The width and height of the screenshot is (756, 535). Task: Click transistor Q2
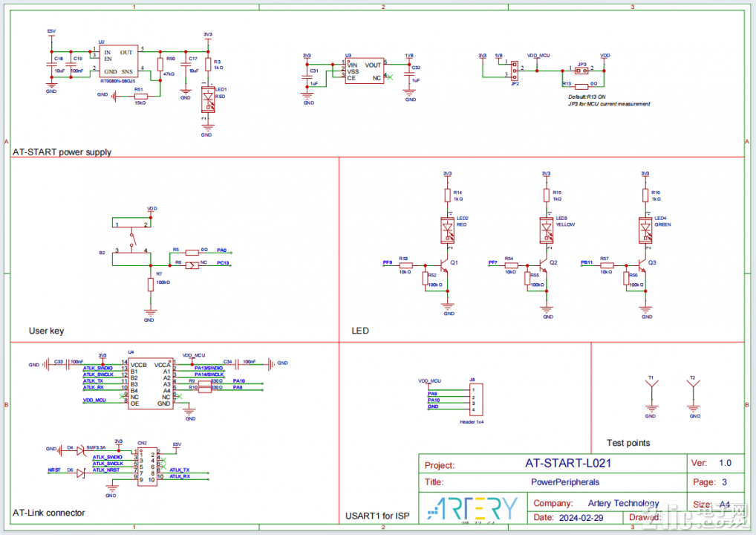point(543,266)
